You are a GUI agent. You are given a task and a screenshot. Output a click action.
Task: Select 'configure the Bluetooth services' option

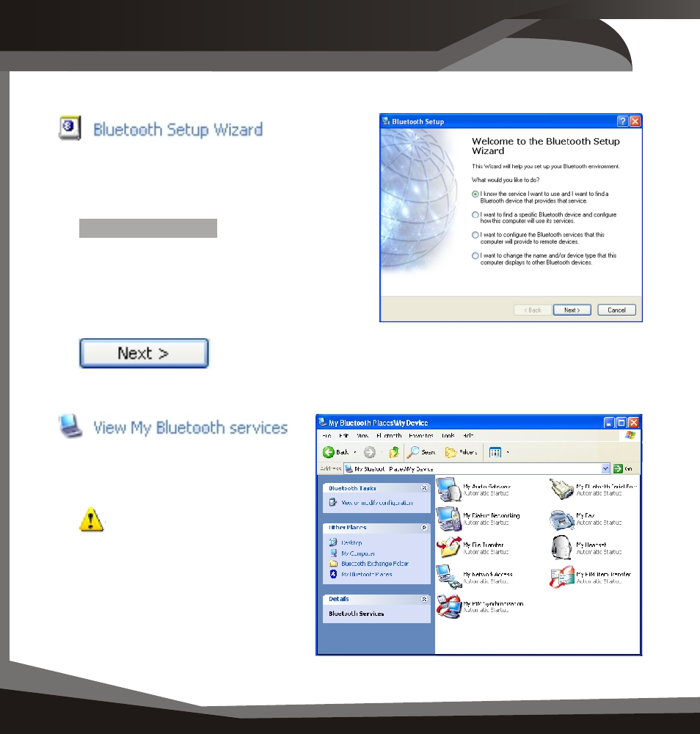(475, 235)
